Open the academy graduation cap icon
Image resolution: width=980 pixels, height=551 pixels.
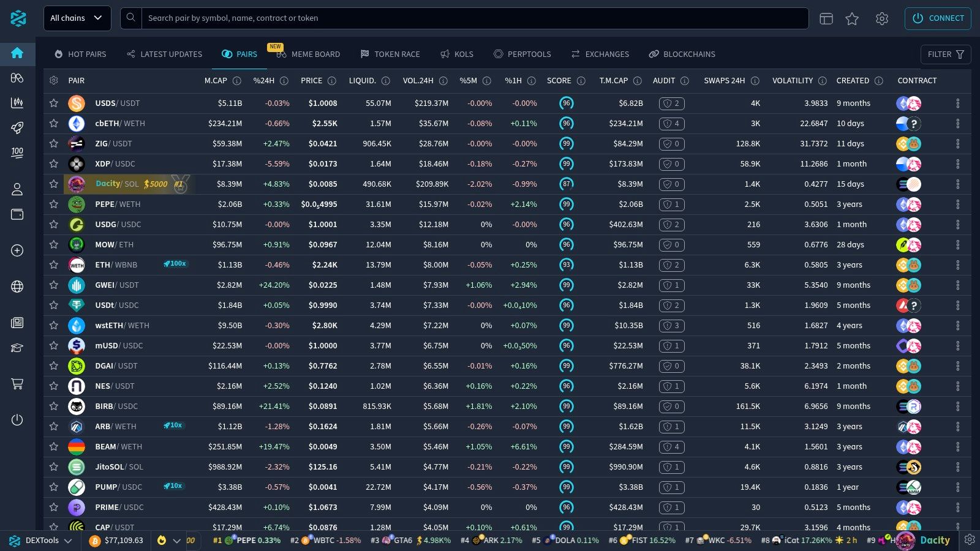pyautogui.click(x=17, y=348)
